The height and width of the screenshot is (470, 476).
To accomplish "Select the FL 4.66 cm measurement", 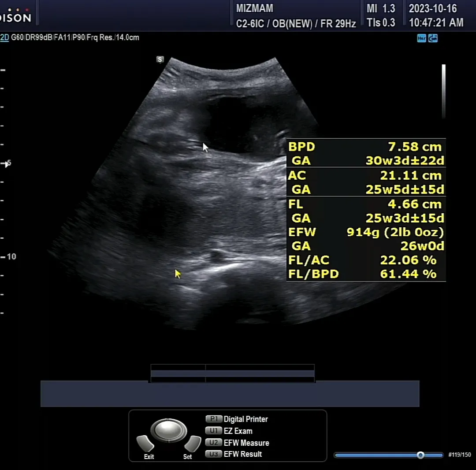I will 366,204.
